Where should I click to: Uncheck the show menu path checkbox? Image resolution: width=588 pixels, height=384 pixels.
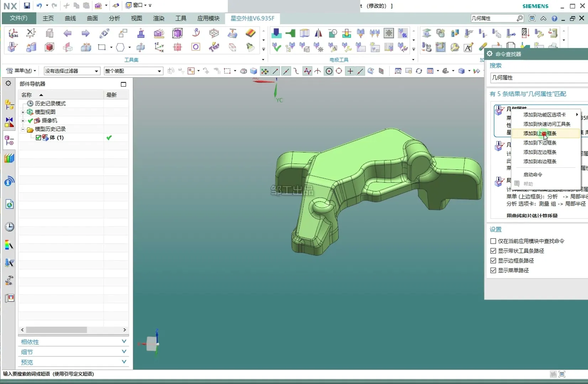coord(493,270)
